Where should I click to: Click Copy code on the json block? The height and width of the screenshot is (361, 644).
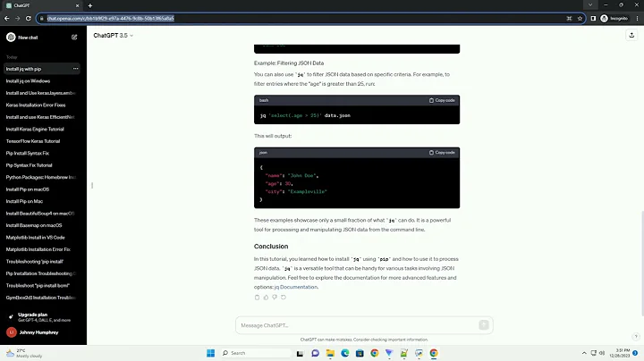tap(442, 152)
